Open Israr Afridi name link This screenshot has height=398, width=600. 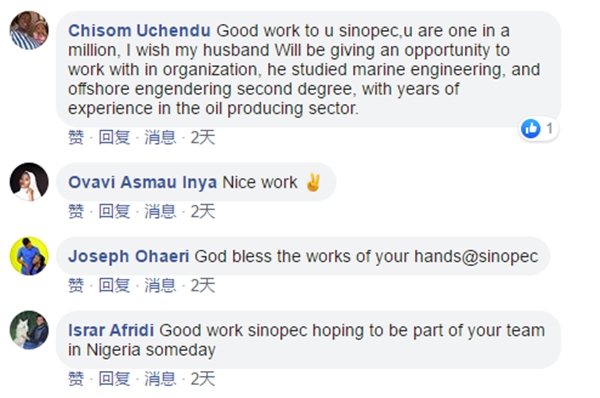[x=111, y=330]
